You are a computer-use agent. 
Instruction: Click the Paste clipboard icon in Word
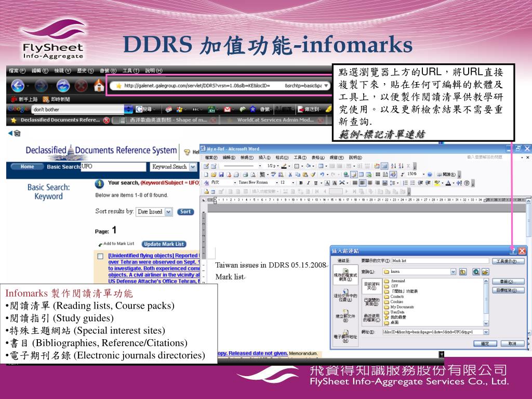[x=305, y=175]
